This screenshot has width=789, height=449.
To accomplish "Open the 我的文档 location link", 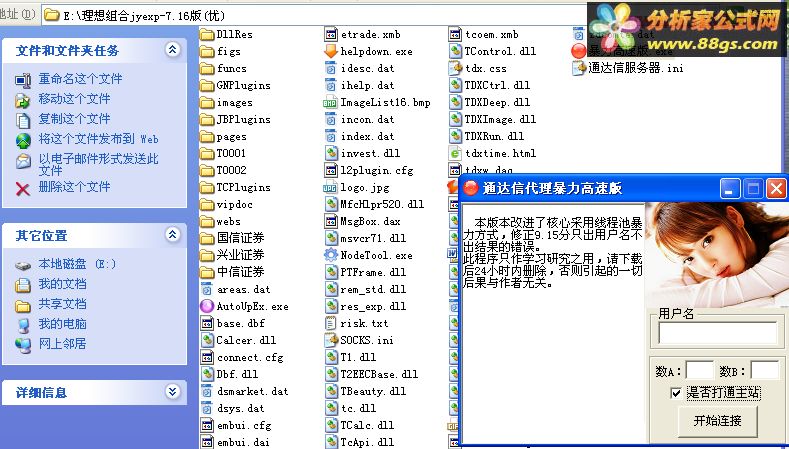I will coord(62,284).
